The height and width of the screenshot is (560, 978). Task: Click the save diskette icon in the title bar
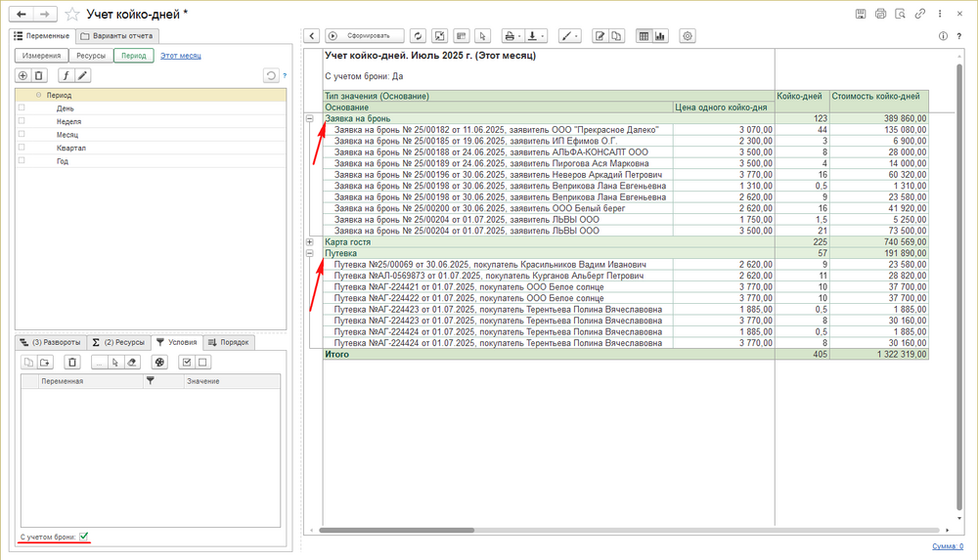coord(861,14)
